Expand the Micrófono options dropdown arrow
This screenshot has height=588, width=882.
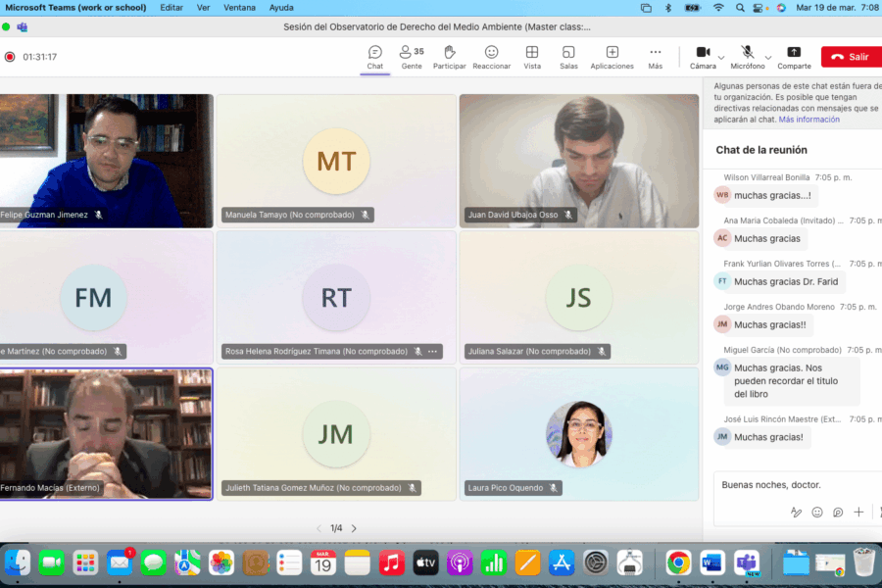point(768,57)
